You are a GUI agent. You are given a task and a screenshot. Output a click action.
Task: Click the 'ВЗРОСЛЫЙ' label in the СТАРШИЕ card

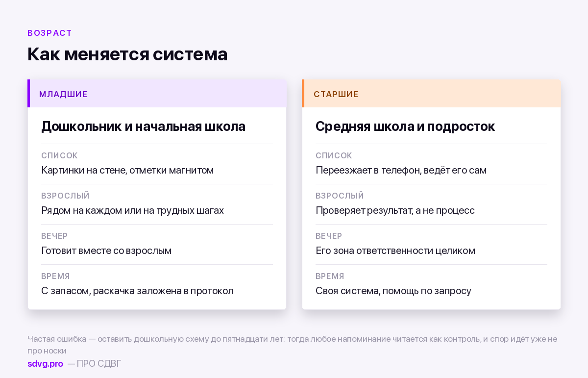pos(340,196)
